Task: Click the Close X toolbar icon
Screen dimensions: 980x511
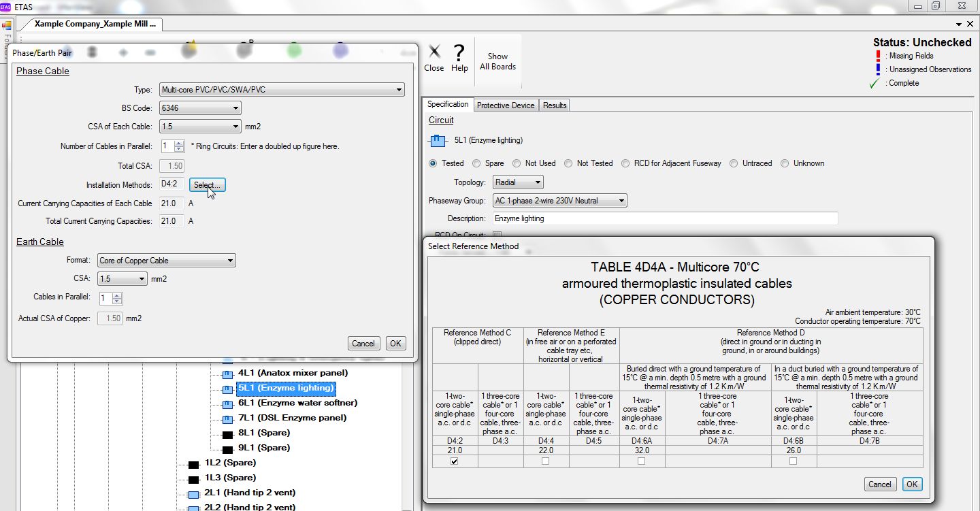Action: pyautogui.click(x=434, y=52)
